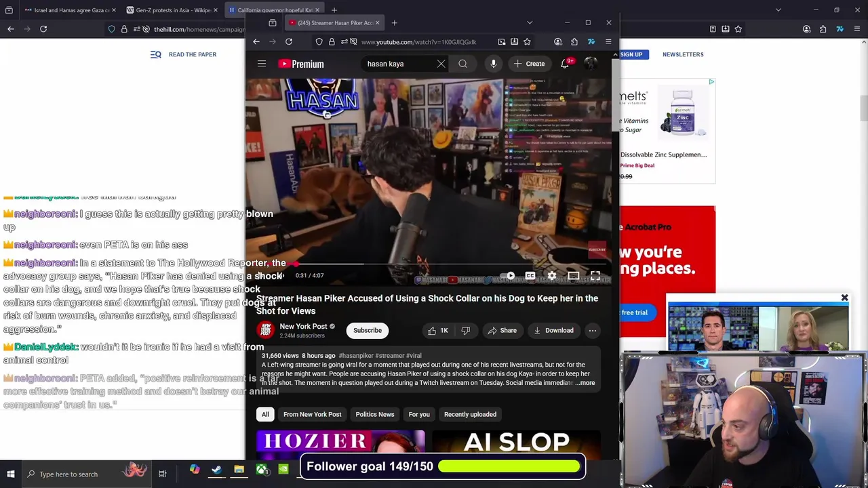Image resolution: width=868 pixels, height=488 pixels.
Task: Open New York Post channel avatar
Action: (x=265, y=330)
